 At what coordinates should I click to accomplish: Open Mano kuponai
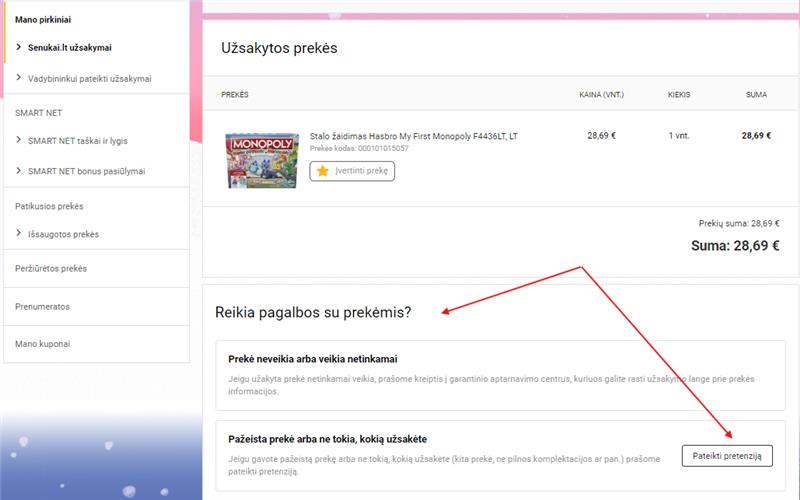42,344
